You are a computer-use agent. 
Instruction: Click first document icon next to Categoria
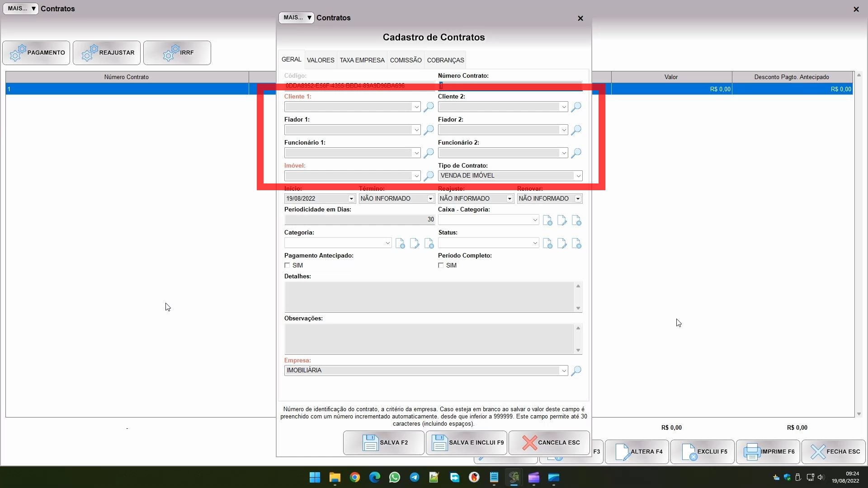click(400, 244)
